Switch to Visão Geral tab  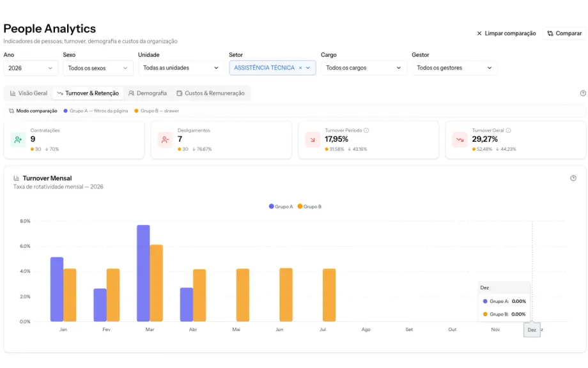pyautogui.click(x=29, y=93)
